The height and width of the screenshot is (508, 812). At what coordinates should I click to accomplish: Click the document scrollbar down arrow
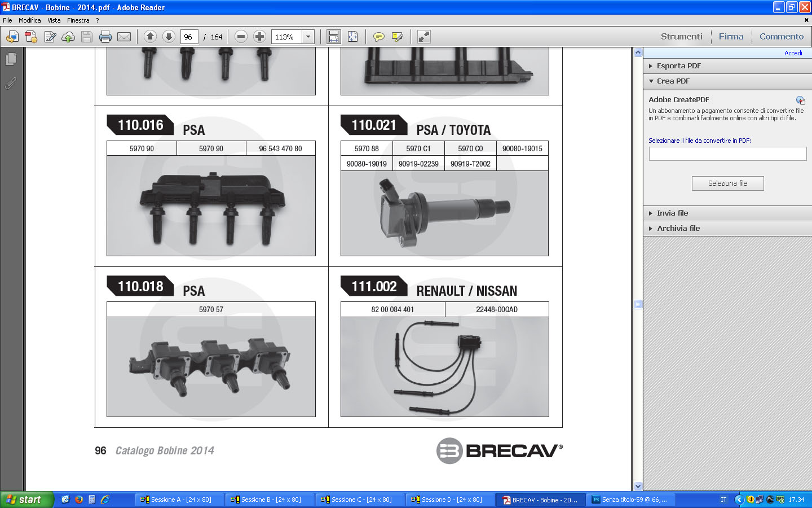pos(638,486)
